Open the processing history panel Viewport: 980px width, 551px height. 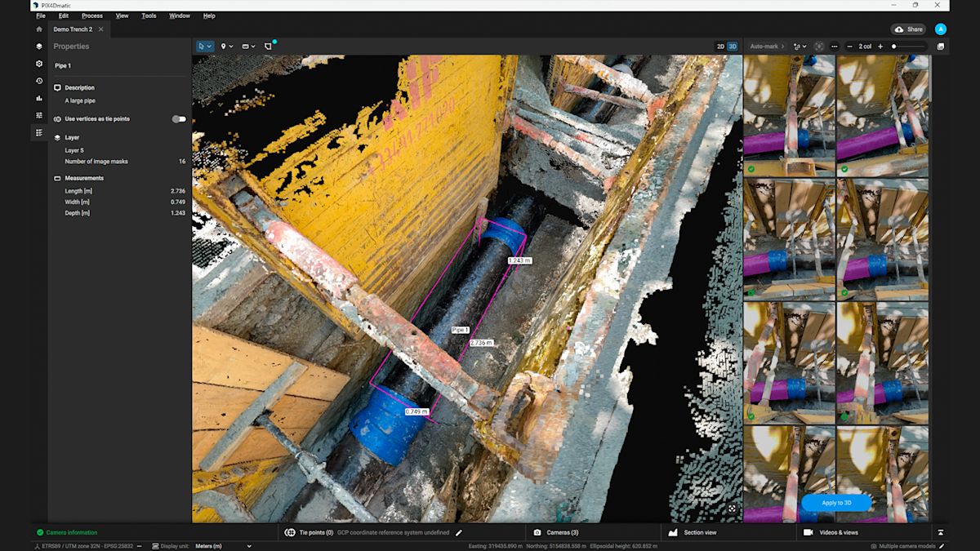click(38, 81)
